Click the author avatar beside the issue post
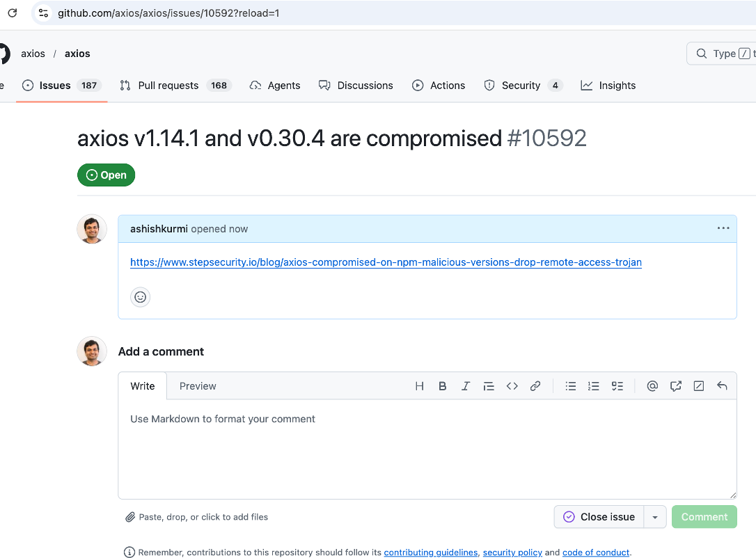 click(92, 229)
